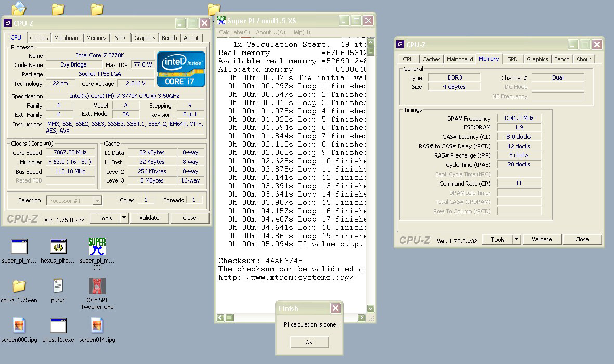This screenshot has height=364, width=614.
Task: Open the cpu-z_1.75-en folder
Action: tap(19, 287)
